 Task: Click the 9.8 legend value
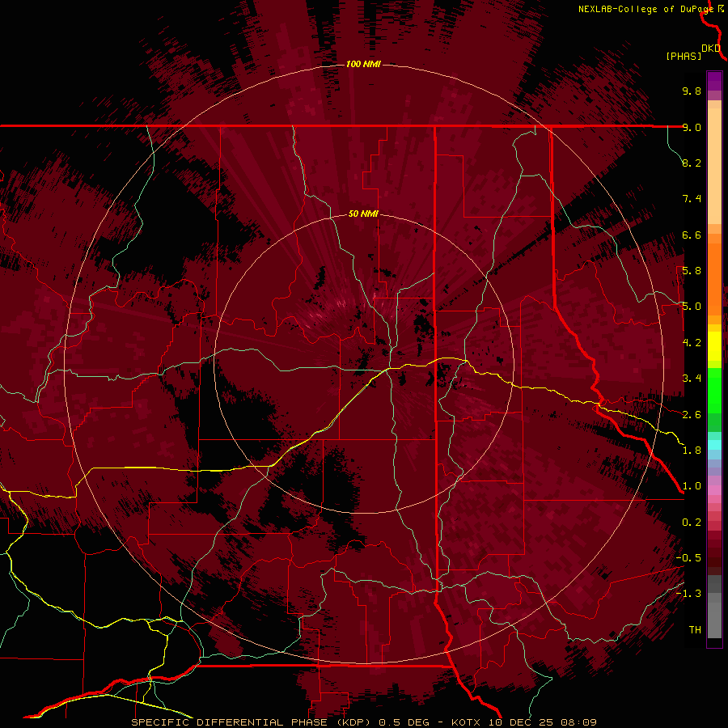[692, 91]
